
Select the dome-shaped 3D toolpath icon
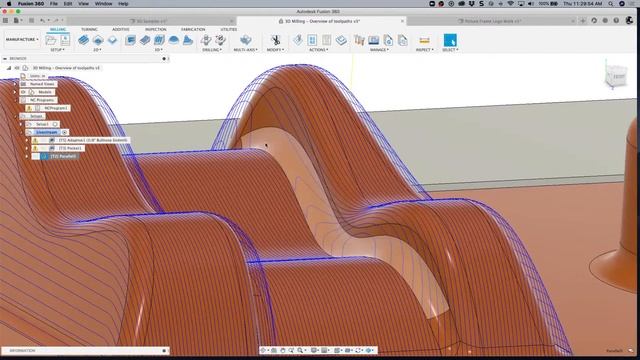173,40
